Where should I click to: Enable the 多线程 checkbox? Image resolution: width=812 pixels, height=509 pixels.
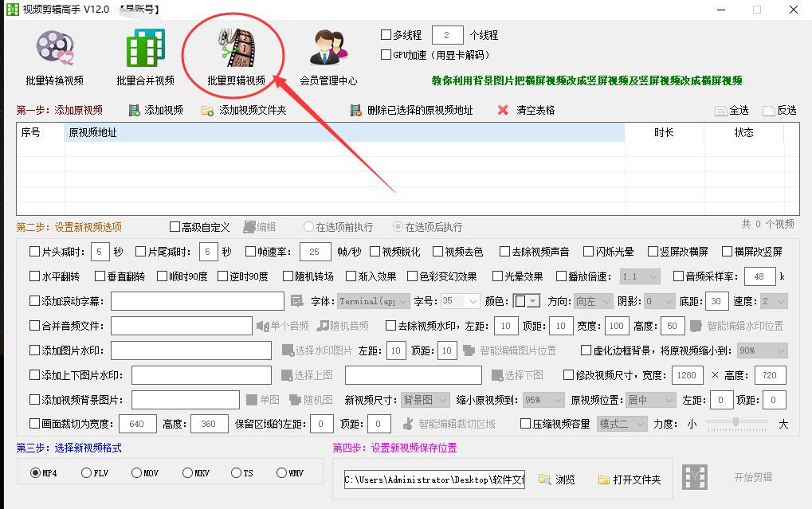click(385, 34)
